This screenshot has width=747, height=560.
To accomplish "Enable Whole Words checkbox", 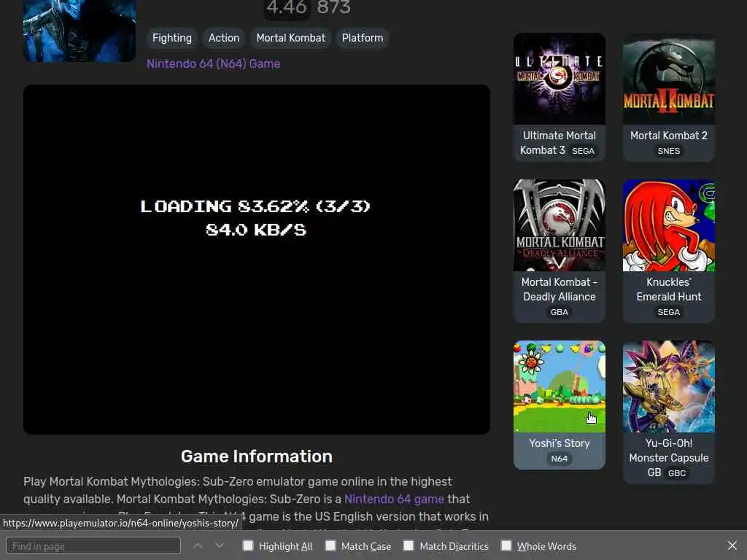I will [506, 545].
